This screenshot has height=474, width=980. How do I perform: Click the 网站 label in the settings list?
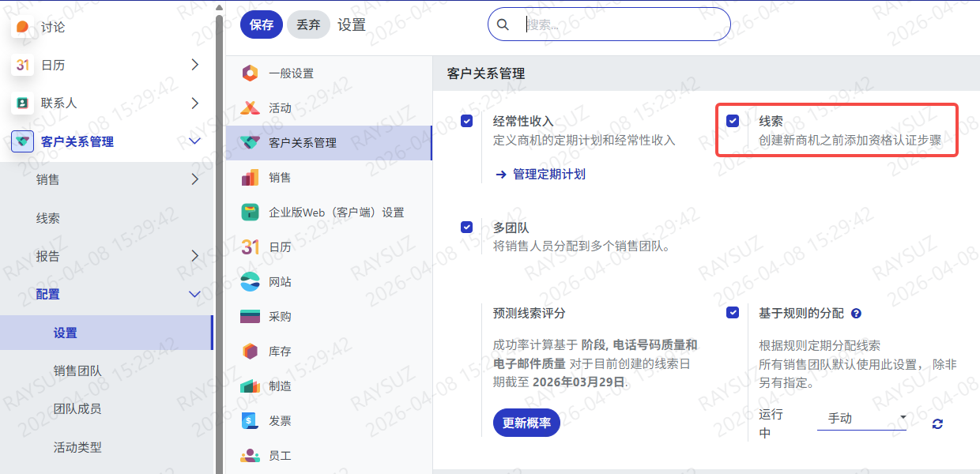coord(280,282)
